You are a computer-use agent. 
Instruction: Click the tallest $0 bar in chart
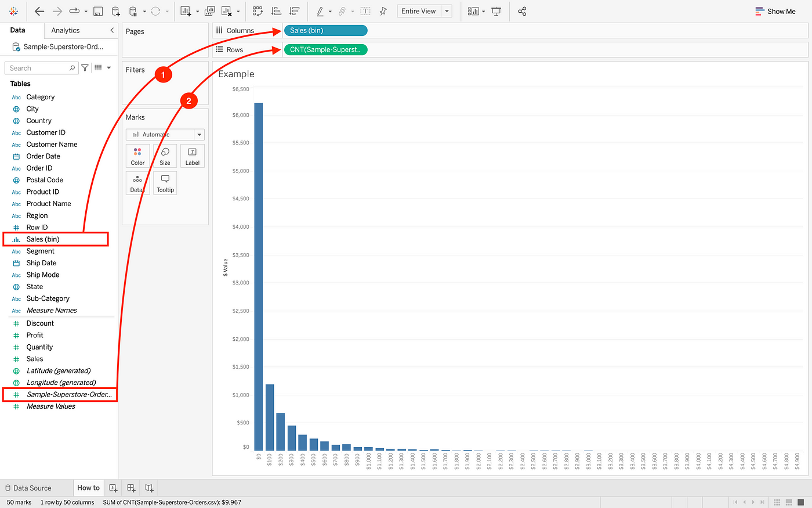tap(259, 276)
